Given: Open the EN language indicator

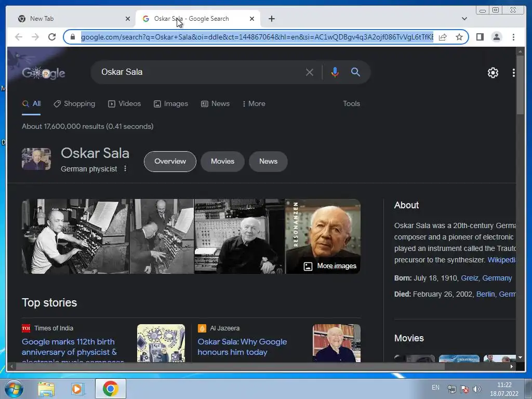Looking at the screenshot, I should 435,388.
